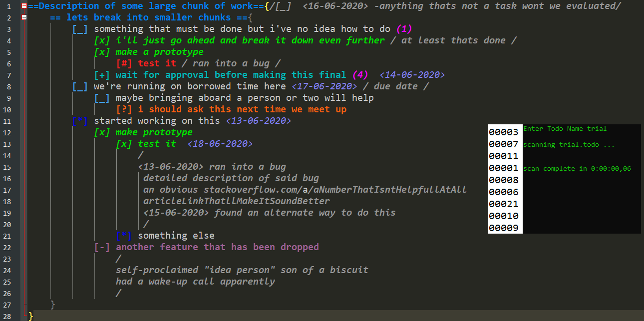Screen dimensions: 644x321
Task: Click the [*] marker before 'something else'
Action: coord(124,236)
